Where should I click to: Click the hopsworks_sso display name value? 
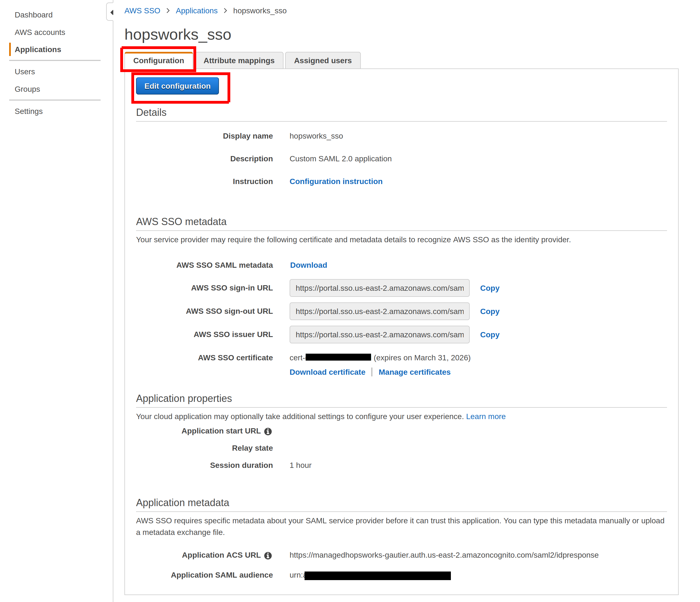coord(316,136)
